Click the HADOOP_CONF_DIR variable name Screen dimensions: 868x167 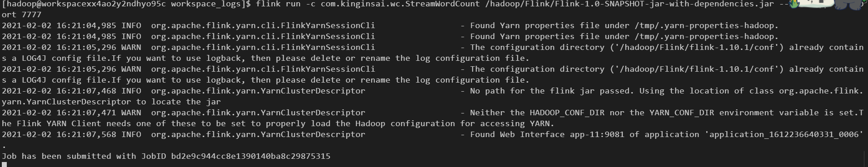point(569,113)
